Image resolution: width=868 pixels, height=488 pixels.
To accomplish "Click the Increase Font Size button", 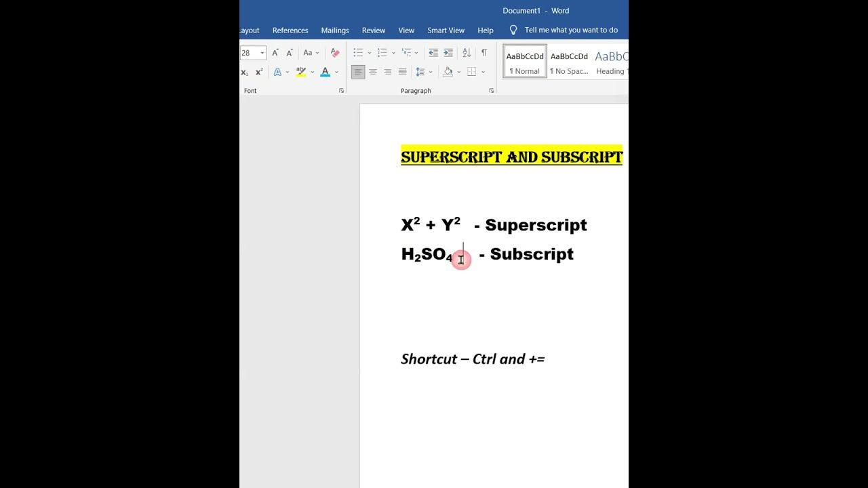I will 275,53.
